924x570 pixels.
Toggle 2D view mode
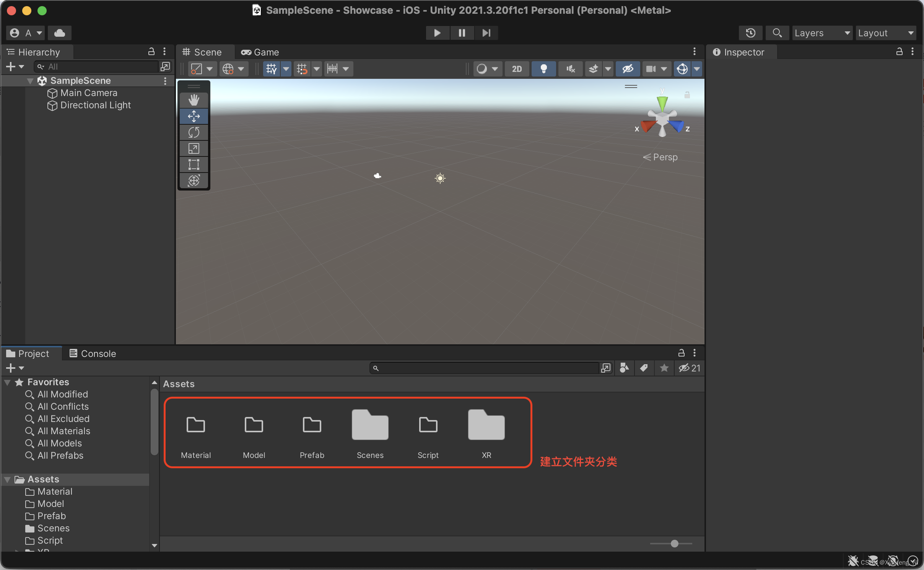(517, 69)
